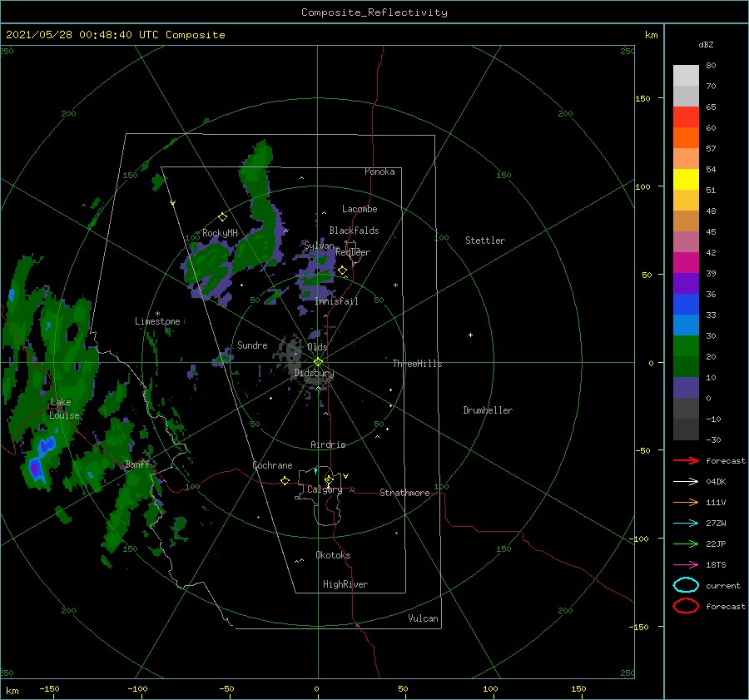Click the Lake Louise label
The image size is (749, 700).
pos(64,409)
